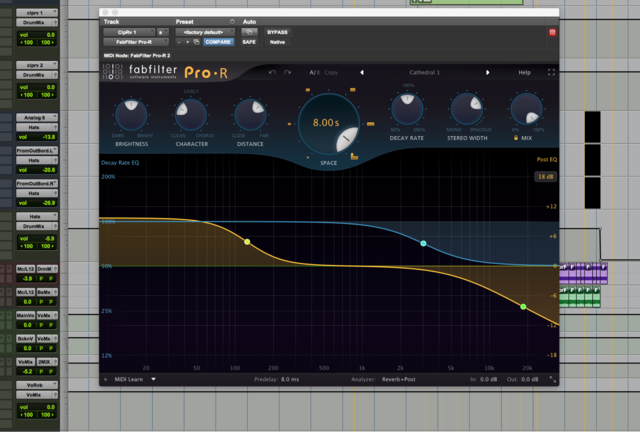Enter full screen mode in Pro-R
The height and width of the screenshot is (432, 640).
tap(551, 72)
